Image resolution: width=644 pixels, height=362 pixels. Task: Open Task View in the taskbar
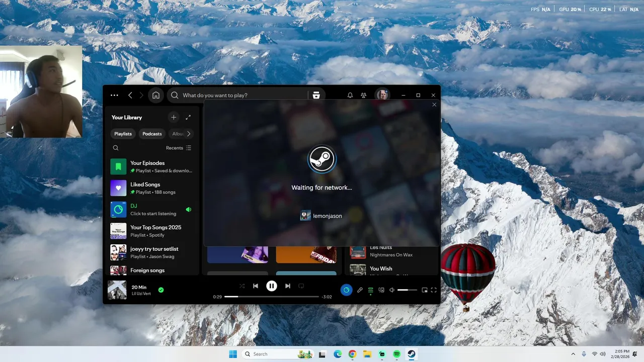(x=322, y=354)
